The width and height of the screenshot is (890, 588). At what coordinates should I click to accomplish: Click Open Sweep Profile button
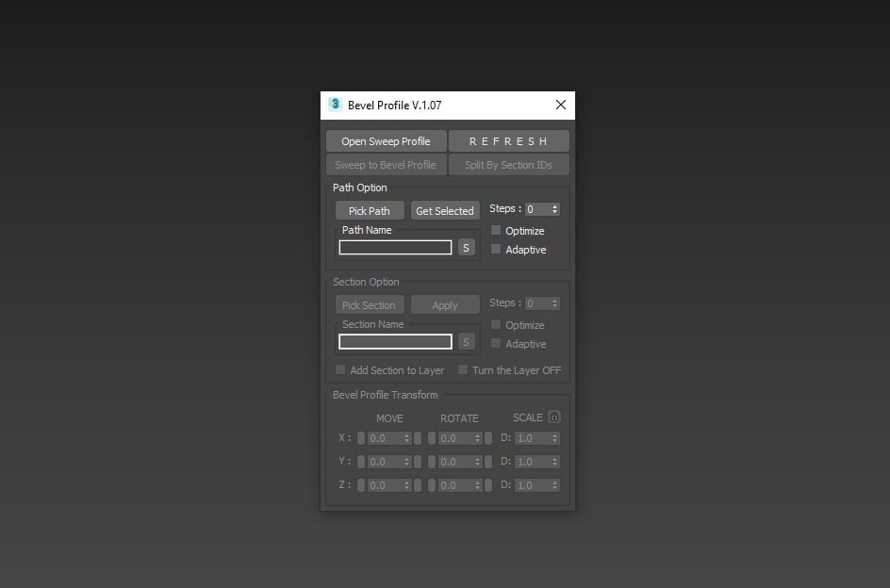coord(386,141)
